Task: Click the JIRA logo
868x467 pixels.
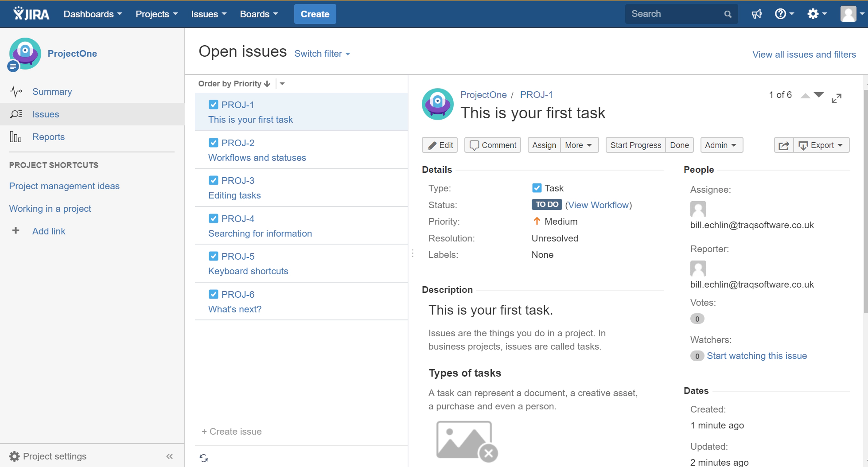Action: pos(30,13)
